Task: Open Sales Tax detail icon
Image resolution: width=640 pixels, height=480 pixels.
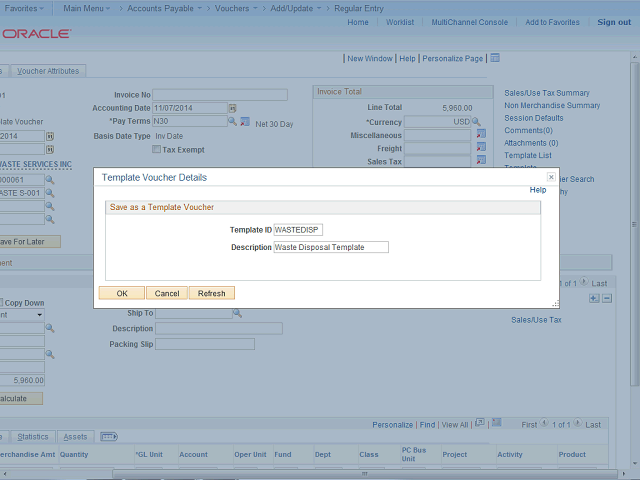Action: click(x=481, y=160)
